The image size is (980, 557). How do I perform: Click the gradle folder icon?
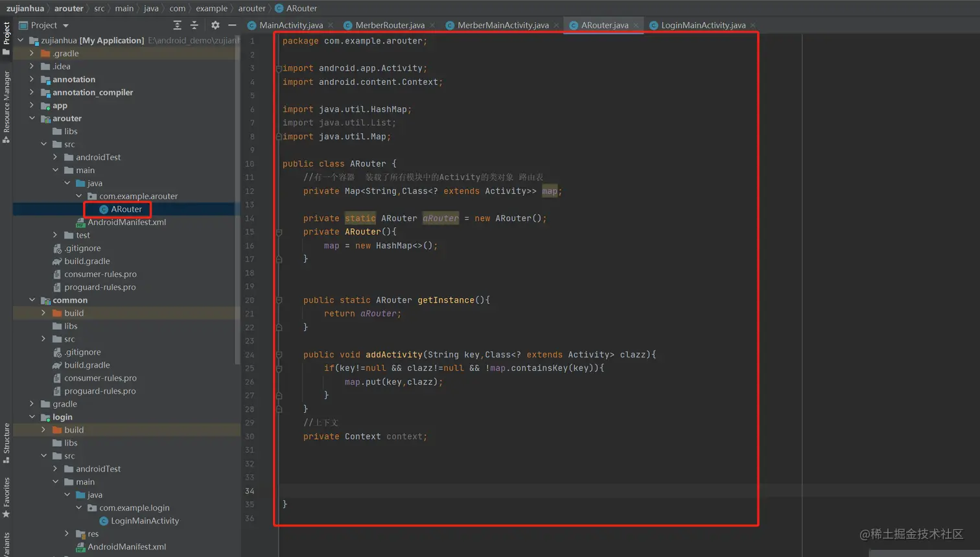click(45, 404)
